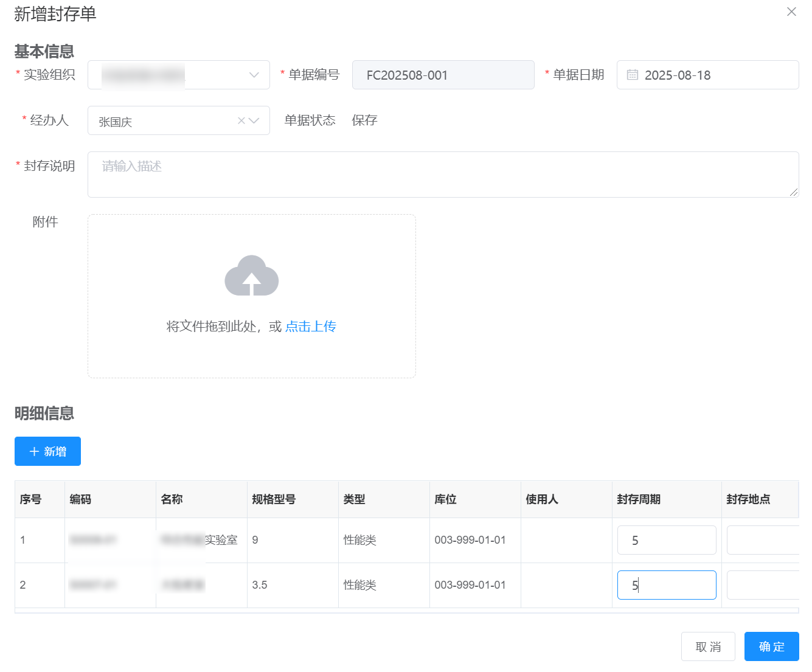The image size is (812, 672).
Task: Click the 点击上传 link
Action: 311,327
